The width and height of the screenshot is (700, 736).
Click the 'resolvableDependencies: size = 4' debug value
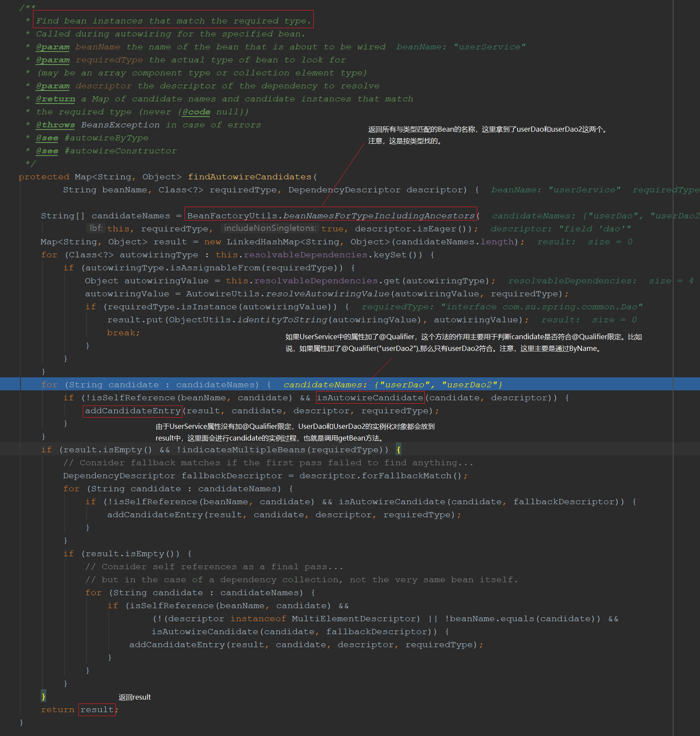(x=601, y=281)
